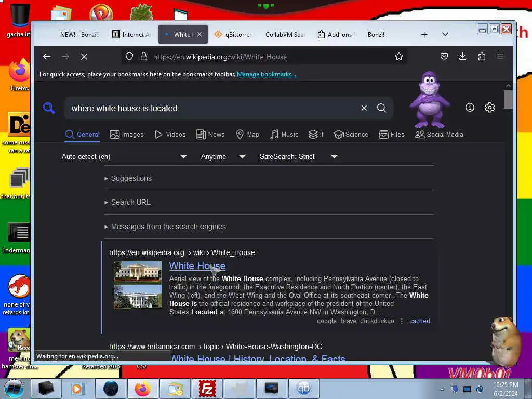Expand Messages from the search engines
532x399 pixels.
165,227
